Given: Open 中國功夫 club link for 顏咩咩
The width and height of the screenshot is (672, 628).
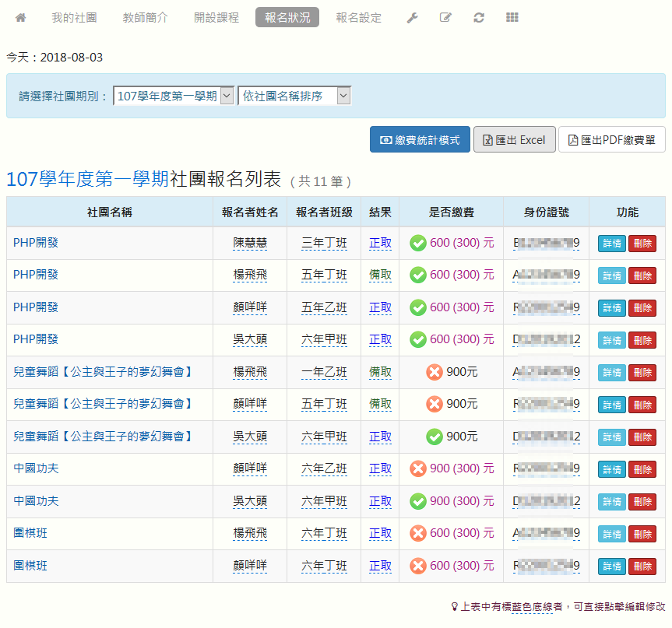Looking at the screenshot, I should coord(36,468).
